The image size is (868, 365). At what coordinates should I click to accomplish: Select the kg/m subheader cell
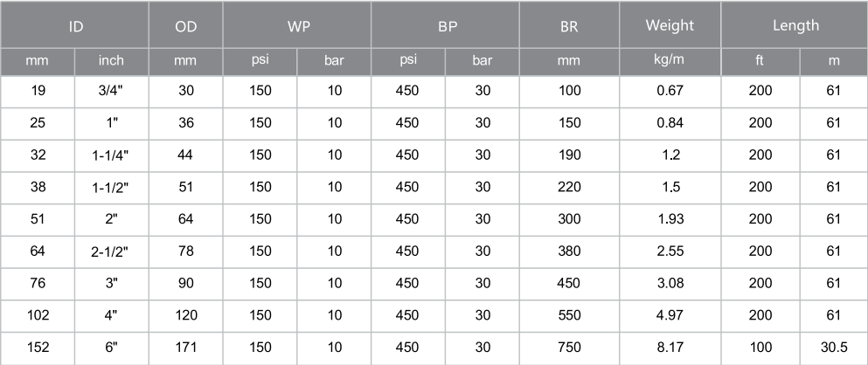pyautogui.click(x=670, y=61)
